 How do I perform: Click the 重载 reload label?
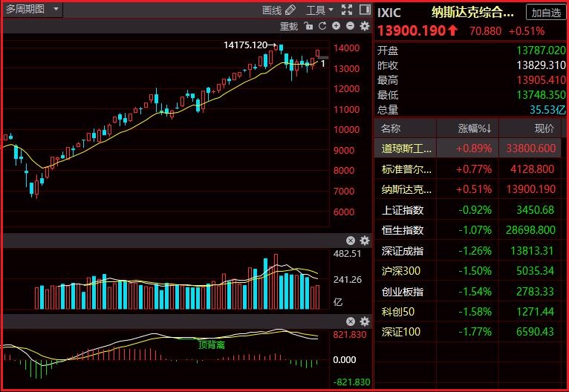[289, 26]
